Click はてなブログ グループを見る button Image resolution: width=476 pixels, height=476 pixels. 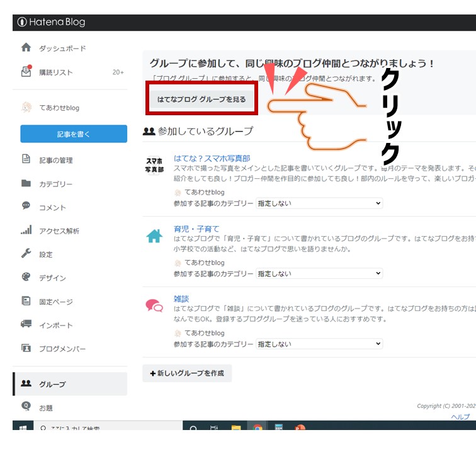(x=201, y=99)
